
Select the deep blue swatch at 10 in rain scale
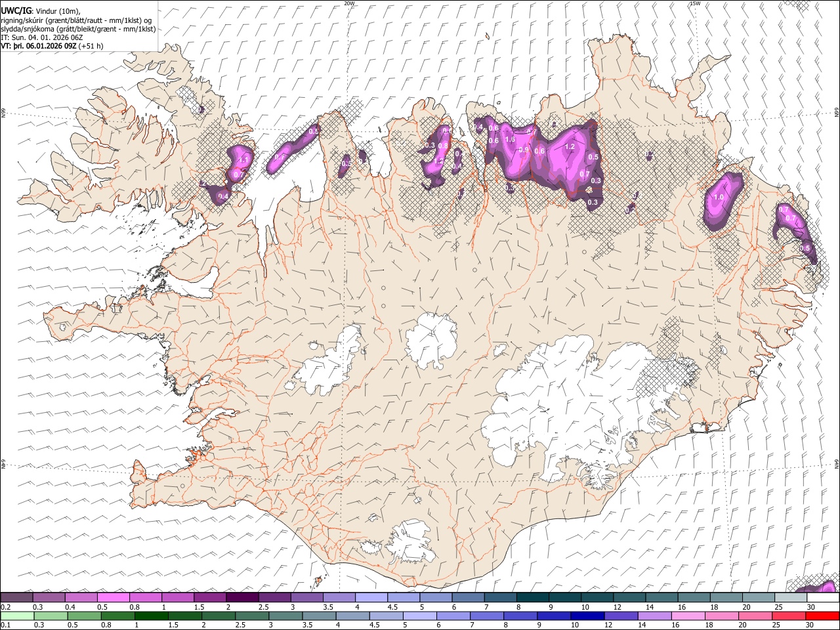[x=586, y=616]
